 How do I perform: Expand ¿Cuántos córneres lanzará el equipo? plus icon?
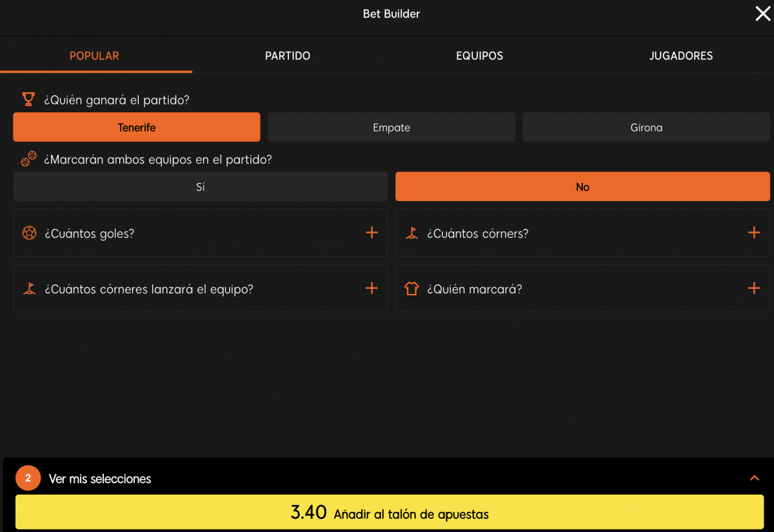pos(372,288)
